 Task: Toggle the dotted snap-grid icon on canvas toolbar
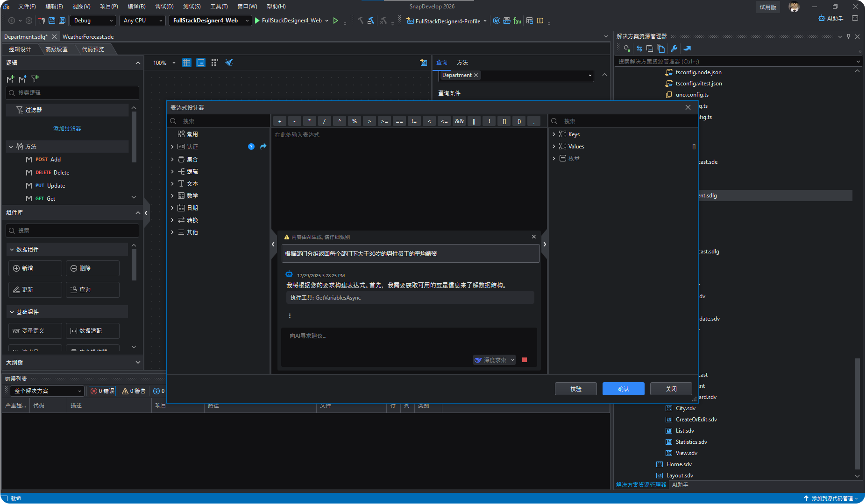(x=214, y=63)
